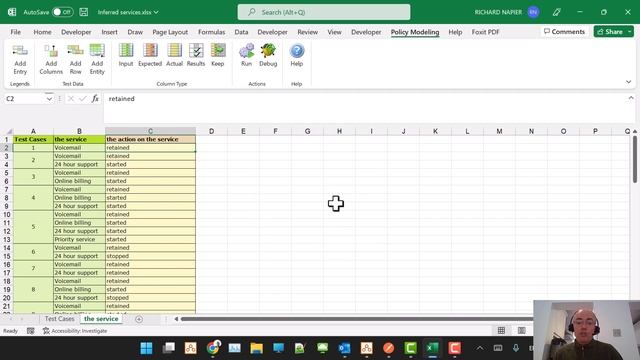Click Excel icon in taskbar
The image size is (640, 360).
pyautogui.click(x=432, y=348)
